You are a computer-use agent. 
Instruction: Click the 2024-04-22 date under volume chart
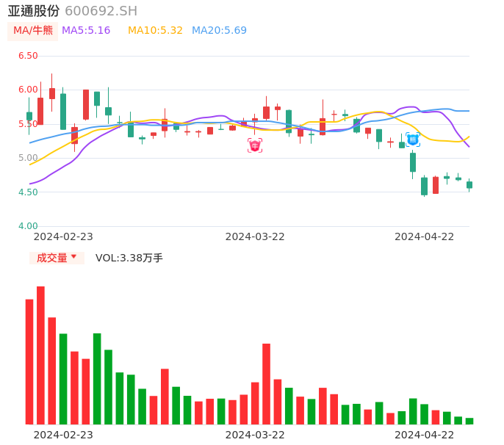(x=425, y=435)
